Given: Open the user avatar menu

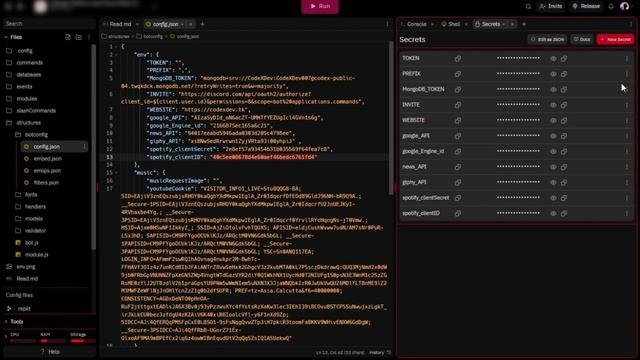Looking at the screenshot, I should [x=624, y=6].
